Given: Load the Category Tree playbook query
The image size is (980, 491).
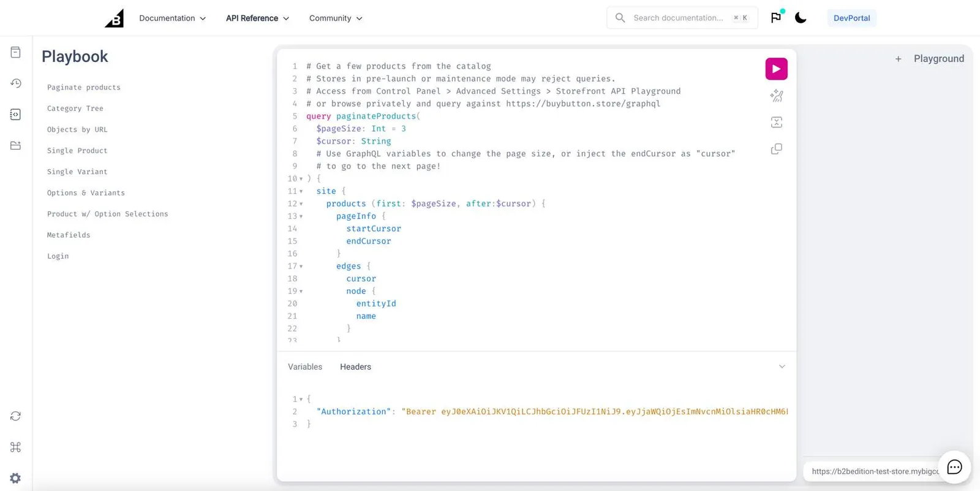Looking at the screenshot, I should (x=75, y=108).
